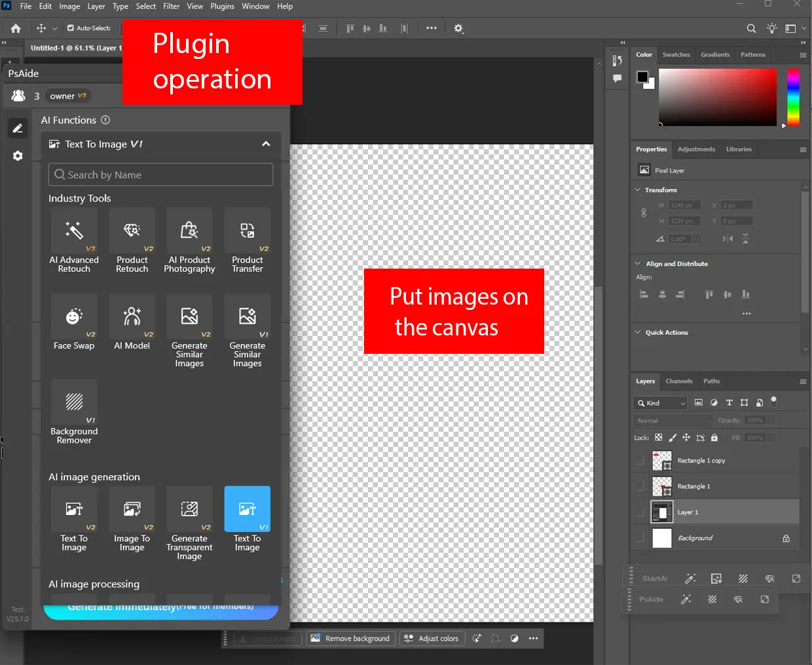The height and width of the screenshot is (665, 812).
Task: Open the AI Advanced Retouch tool
Action: [74, 231]
